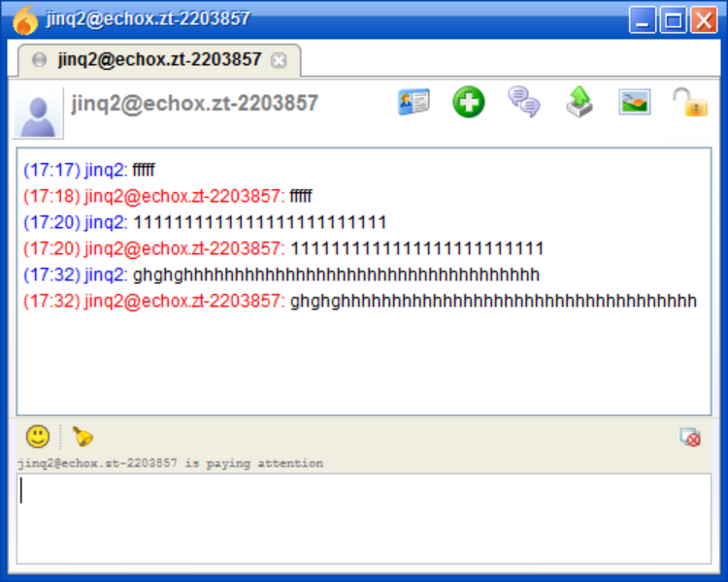This screenshot has width=728, height=582.
Task: Click the Spark flame icon in title bar
Action: tap(24, 20)
